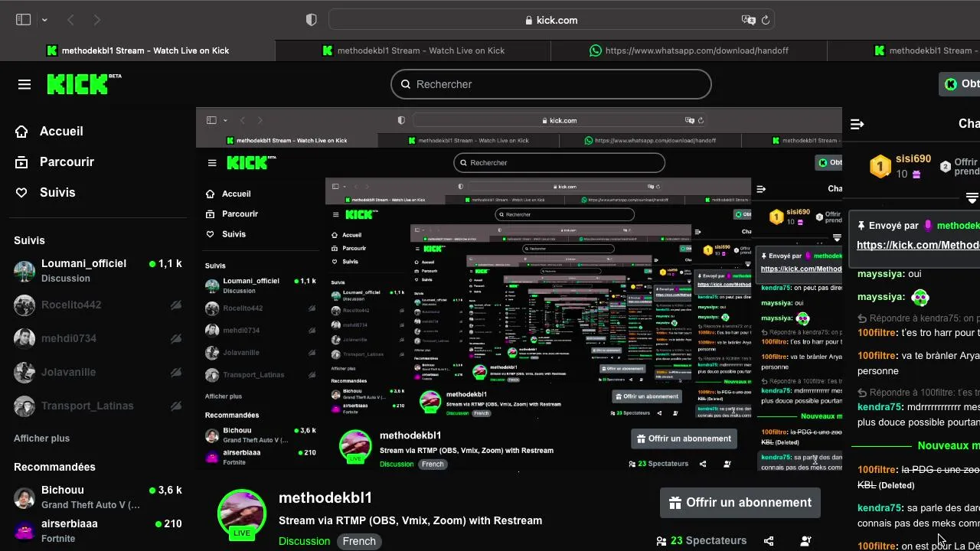Click Bichouu channel avatar
980x551 pixels.
tap(24, 498)
